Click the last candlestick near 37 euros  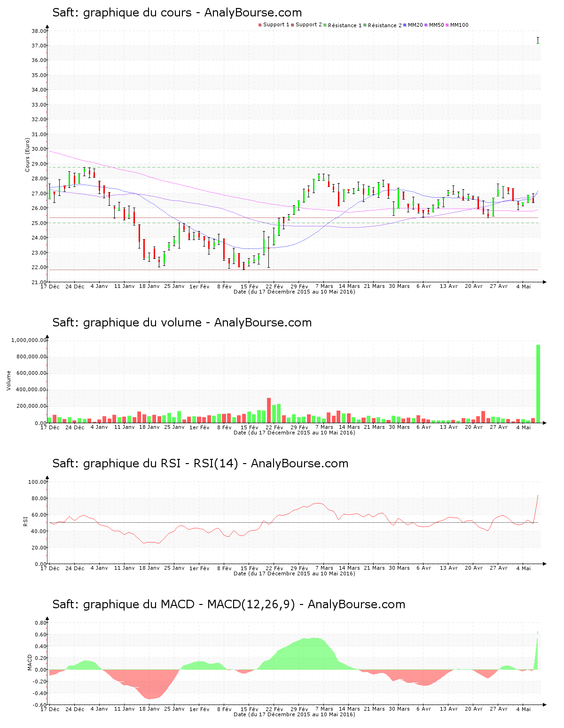click(538, 40)
